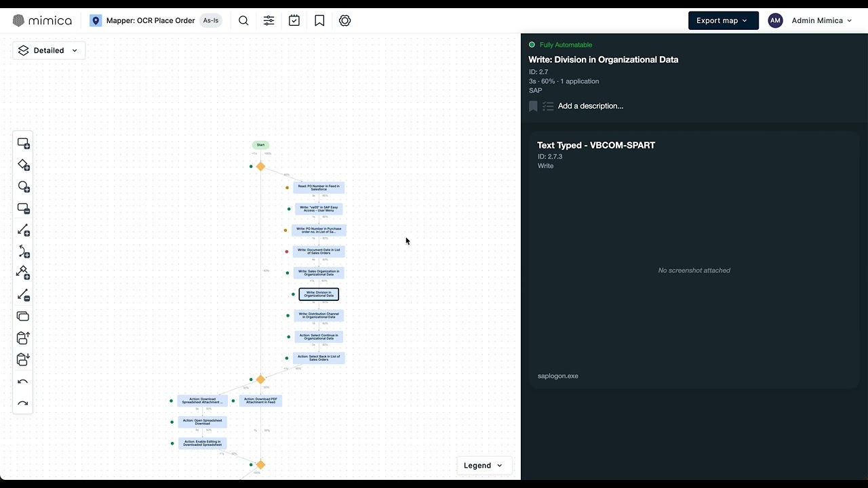The width and height of the screenshot is (868, 488).
Task: Click the add diamond connector tool
Action: coord(23,272)
